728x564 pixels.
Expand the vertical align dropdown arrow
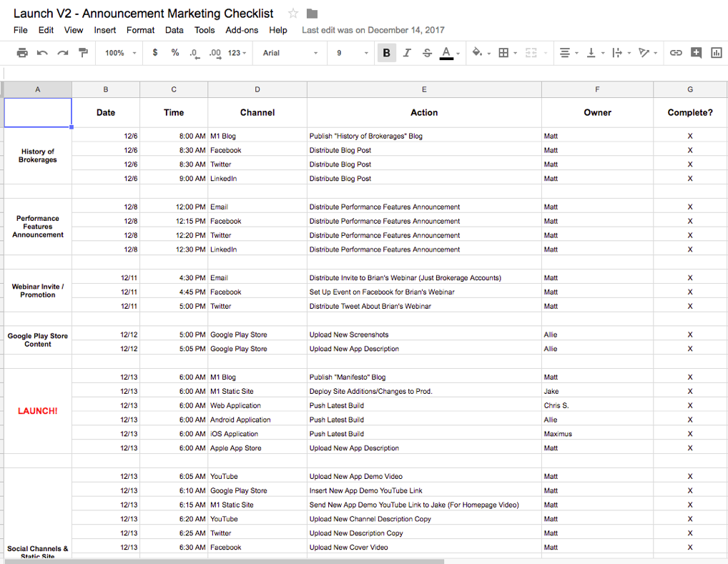point(603,54)
